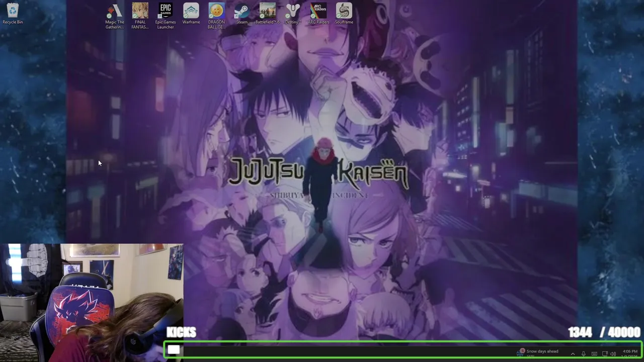Open the Recycle Bin desktop icon
The height and width of the screenshot is (362, 644).
click(x=13, y=14)
